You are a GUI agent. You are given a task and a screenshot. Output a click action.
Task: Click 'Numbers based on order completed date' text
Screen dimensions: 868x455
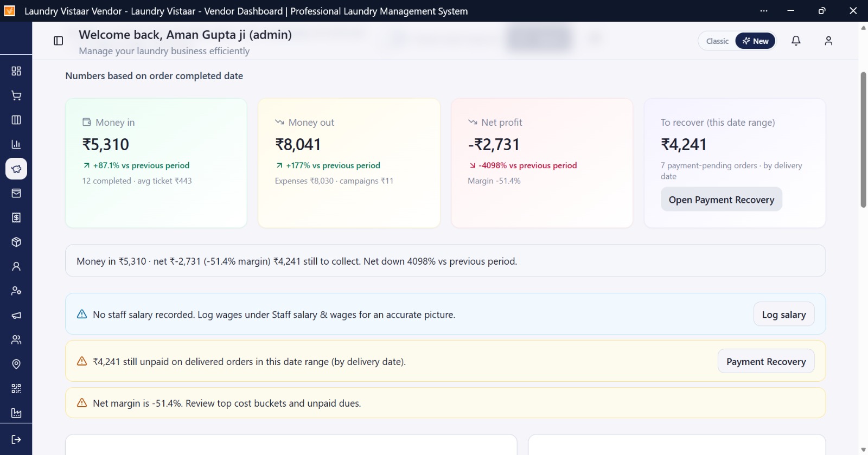tap(154, 76)
